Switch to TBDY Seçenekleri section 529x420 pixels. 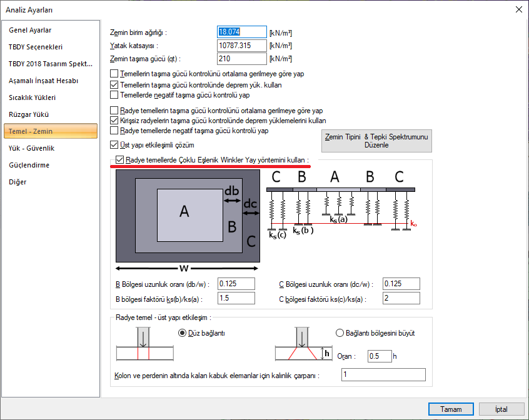[51, 47]
